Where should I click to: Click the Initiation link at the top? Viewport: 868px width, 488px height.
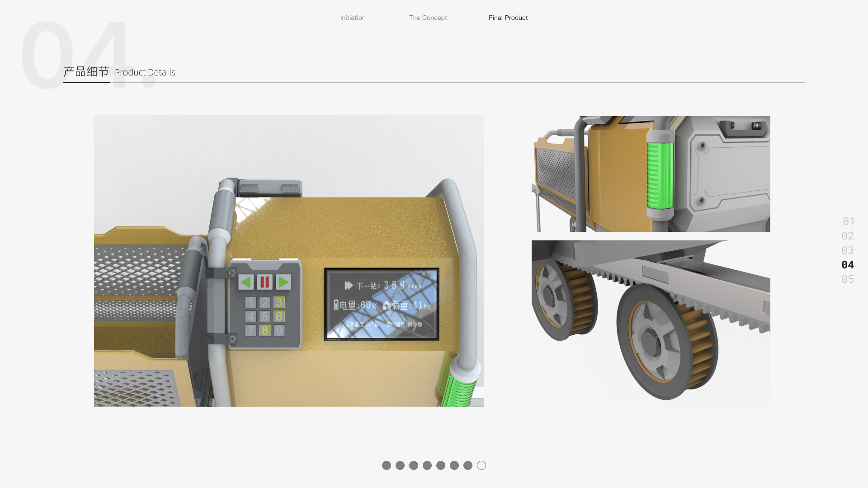tap(353, 18)
